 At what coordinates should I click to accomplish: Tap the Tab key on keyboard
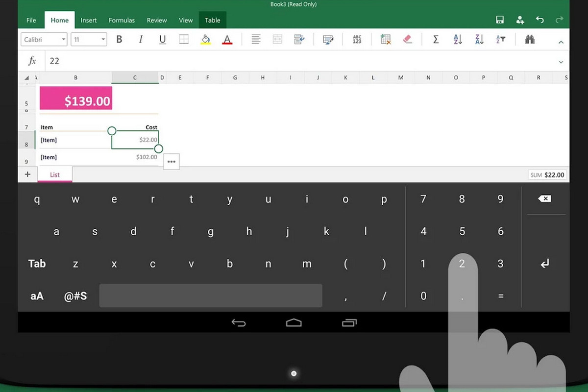[x=37, y=264]
